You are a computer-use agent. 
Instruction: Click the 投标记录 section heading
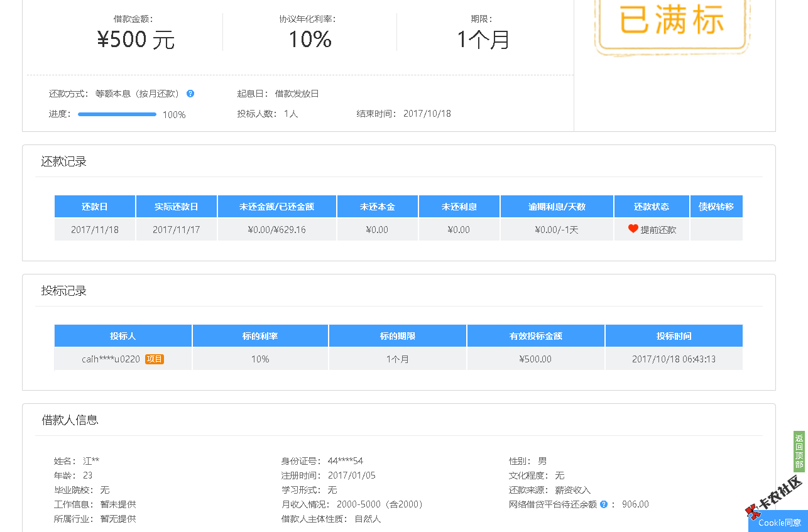tap(64, 291)
